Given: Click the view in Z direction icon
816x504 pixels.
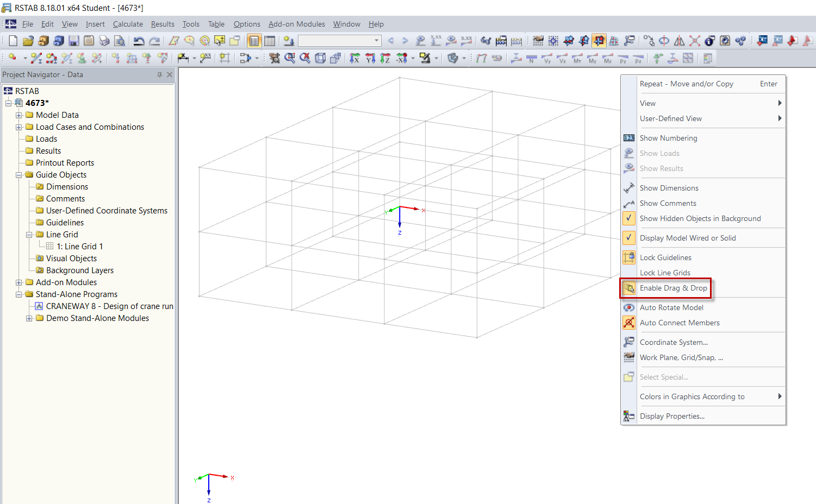Looking at the screenshot, I should 385,58.
